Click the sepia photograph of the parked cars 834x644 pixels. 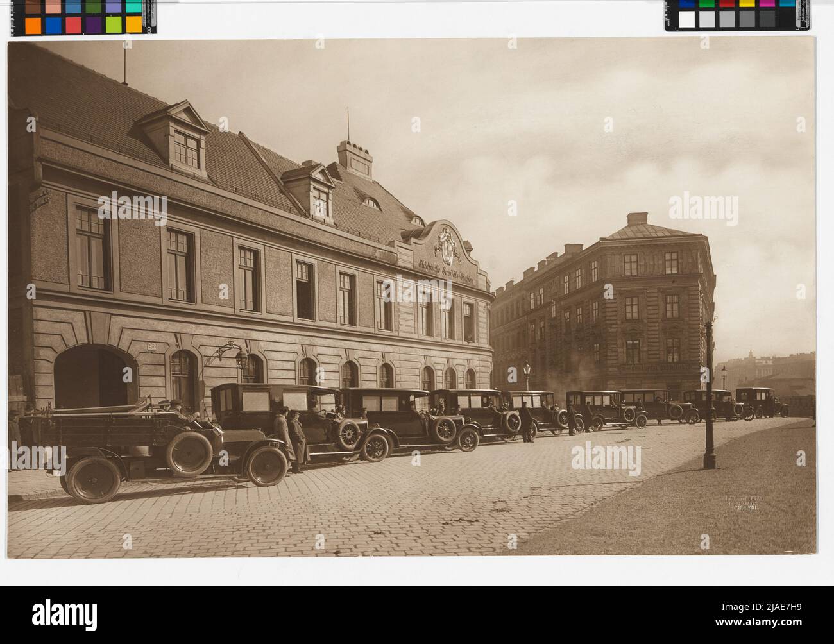pos(411,297)
